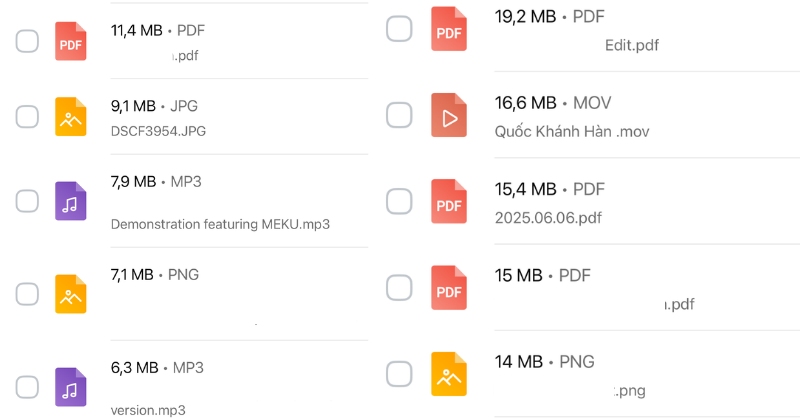The height and width of the screenshot is (418, 800).
Task: Click the image icon for 14 MB PNG
Action: 449,374
